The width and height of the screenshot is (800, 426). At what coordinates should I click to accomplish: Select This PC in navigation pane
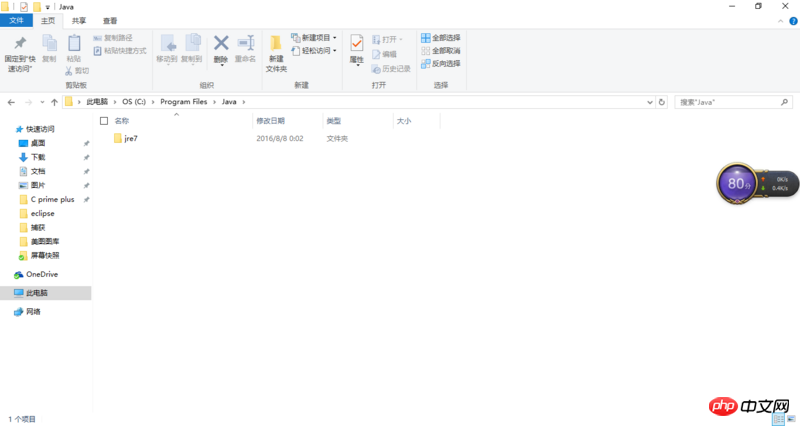(x=37, y=293)
